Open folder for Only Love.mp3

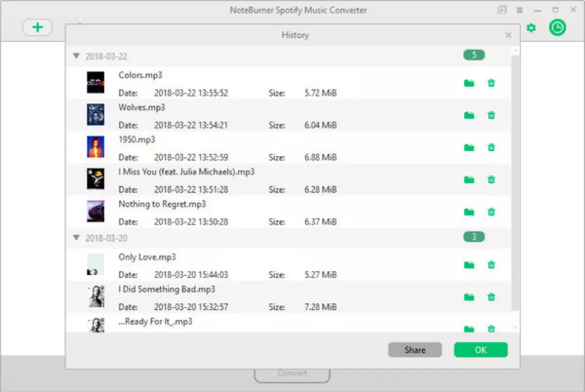[469, 265]
